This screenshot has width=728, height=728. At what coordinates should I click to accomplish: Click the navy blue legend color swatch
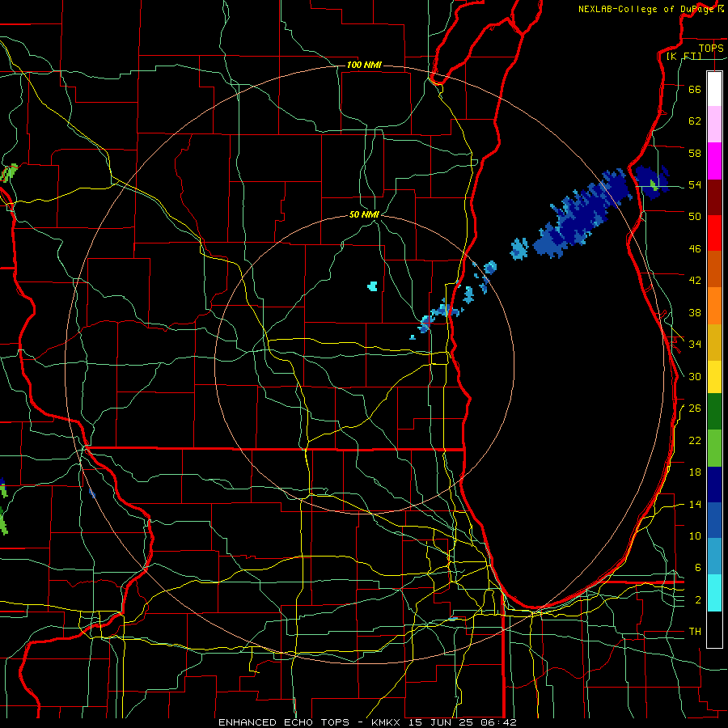(x=714, y=485)
